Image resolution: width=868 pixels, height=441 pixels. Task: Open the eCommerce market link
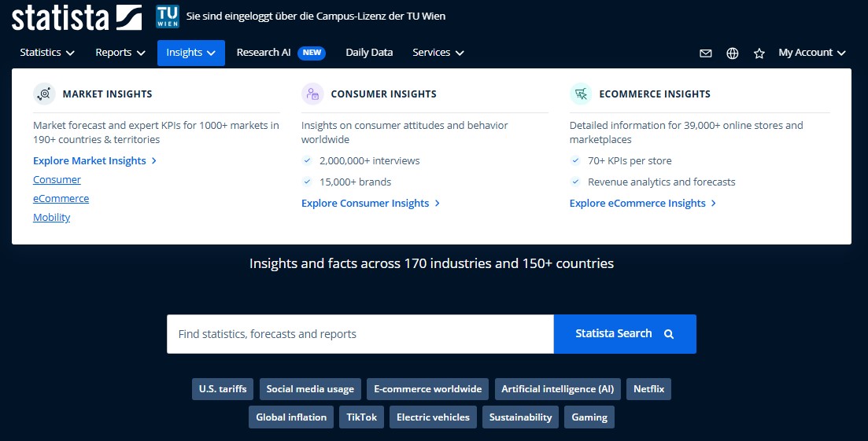61,198
